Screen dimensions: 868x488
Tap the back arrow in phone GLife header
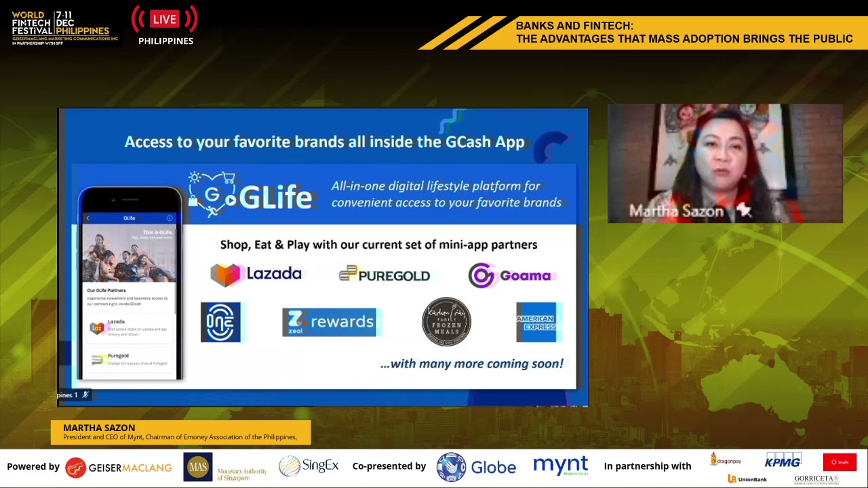point(87,218)
